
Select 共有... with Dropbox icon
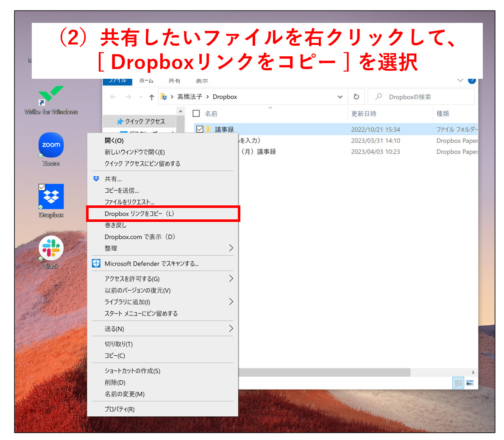click(x=163, y=179)
